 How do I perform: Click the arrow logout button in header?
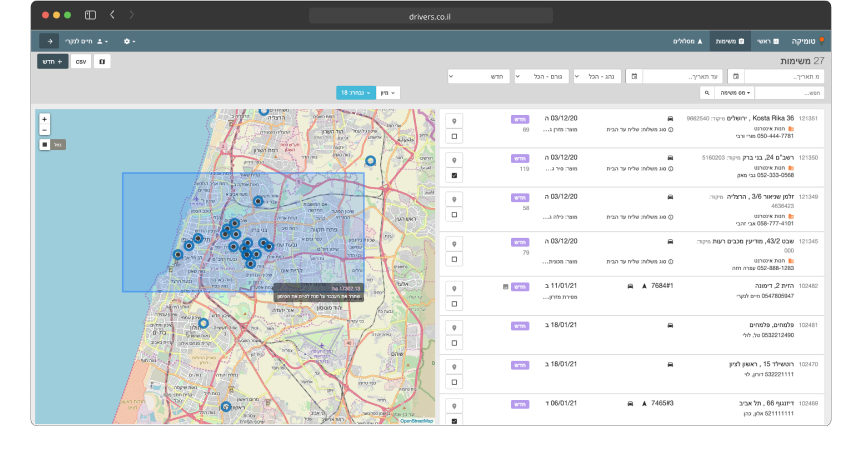pos(49,41)
